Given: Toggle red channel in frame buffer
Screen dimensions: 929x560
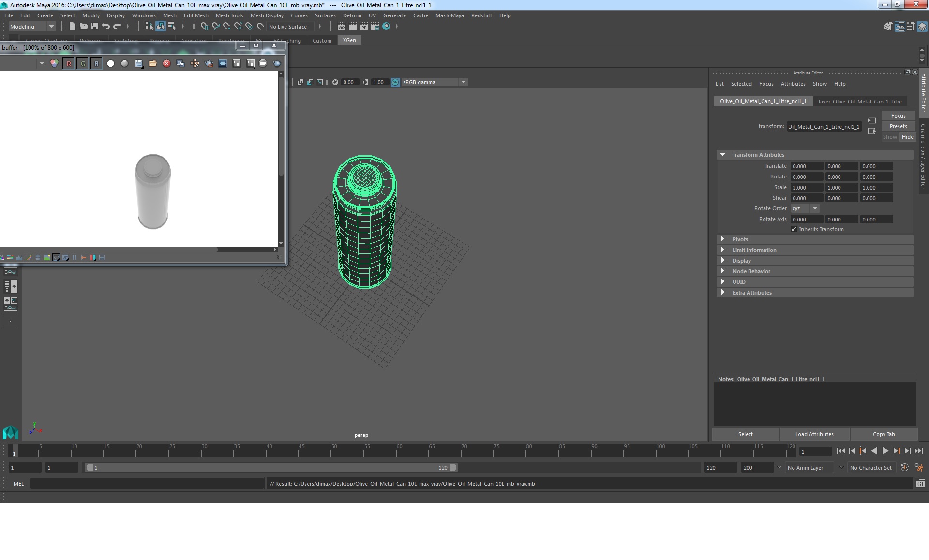Looking at the screenshot, I should [x=69, y=64].
